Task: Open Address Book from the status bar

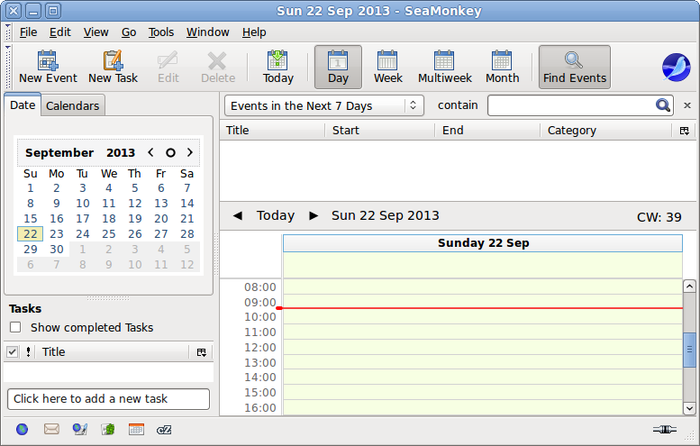Action: [108, 429]
